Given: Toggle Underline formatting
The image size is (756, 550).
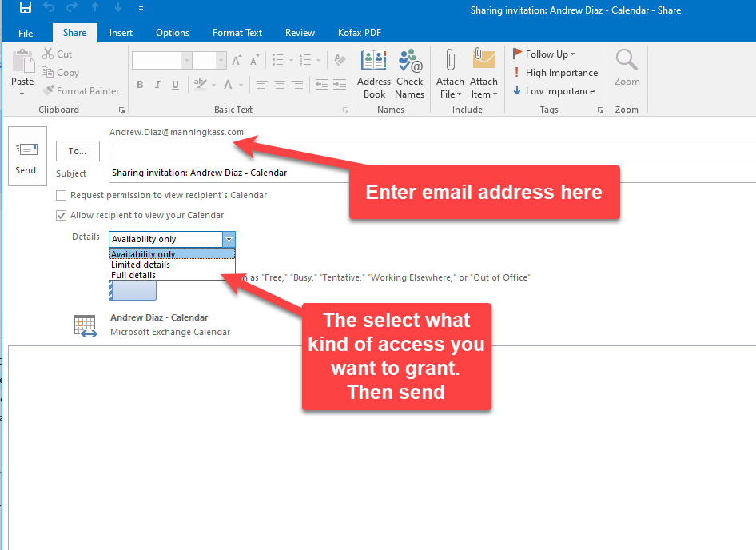Looking at the screenshot, I should pos(175,85).
